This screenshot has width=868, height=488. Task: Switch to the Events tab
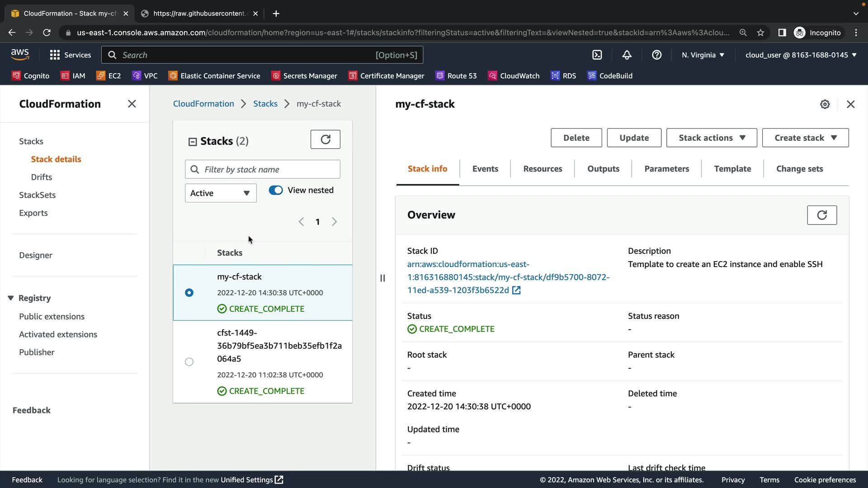coord(485,169)
